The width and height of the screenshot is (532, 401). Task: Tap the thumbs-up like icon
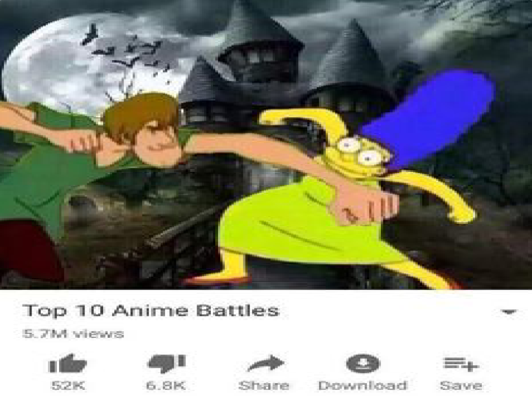tap(68, 364)
